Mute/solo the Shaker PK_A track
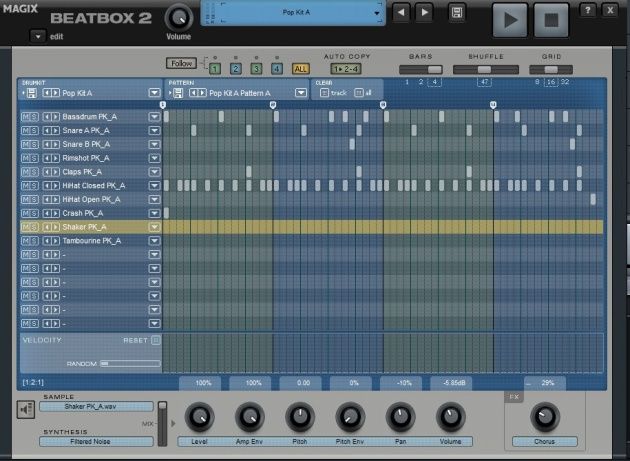The width and height of the screenshot is (630, 461). click(x=30, y=227)
